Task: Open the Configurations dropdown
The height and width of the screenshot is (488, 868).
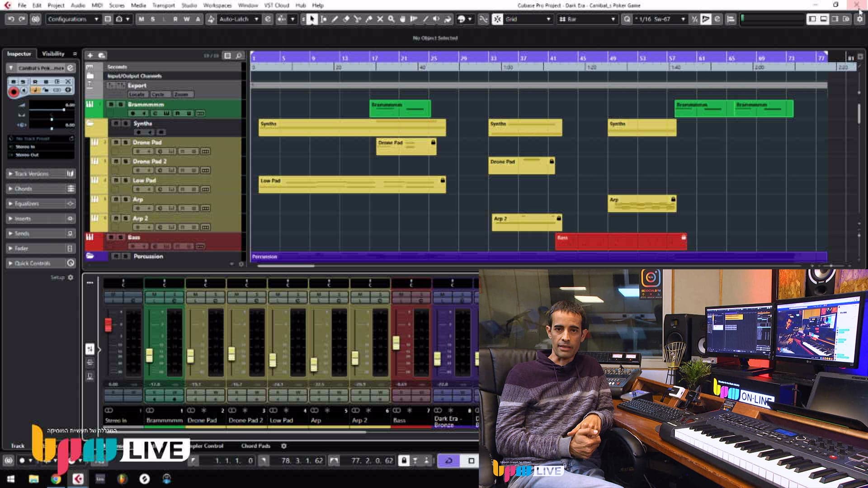Action: (73, 19)
